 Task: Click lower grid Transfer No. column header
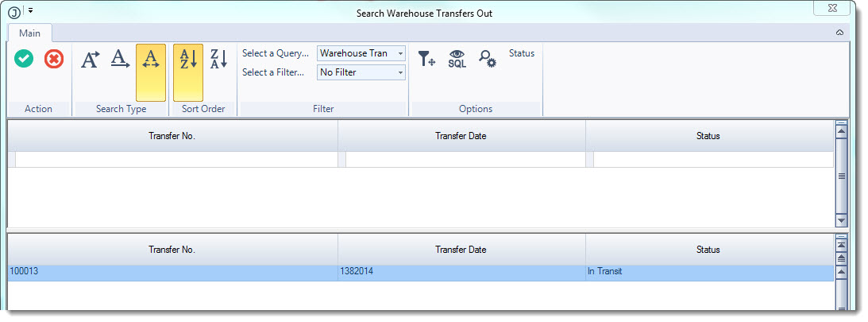(172, 250)
